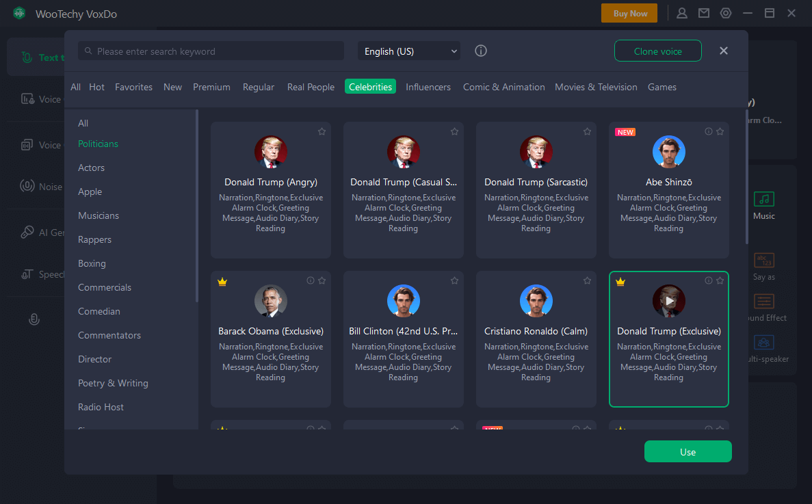The image size is (812, 504).
Task: Star the Abe Shinzō voice as favorite
Action: [720, 131]
